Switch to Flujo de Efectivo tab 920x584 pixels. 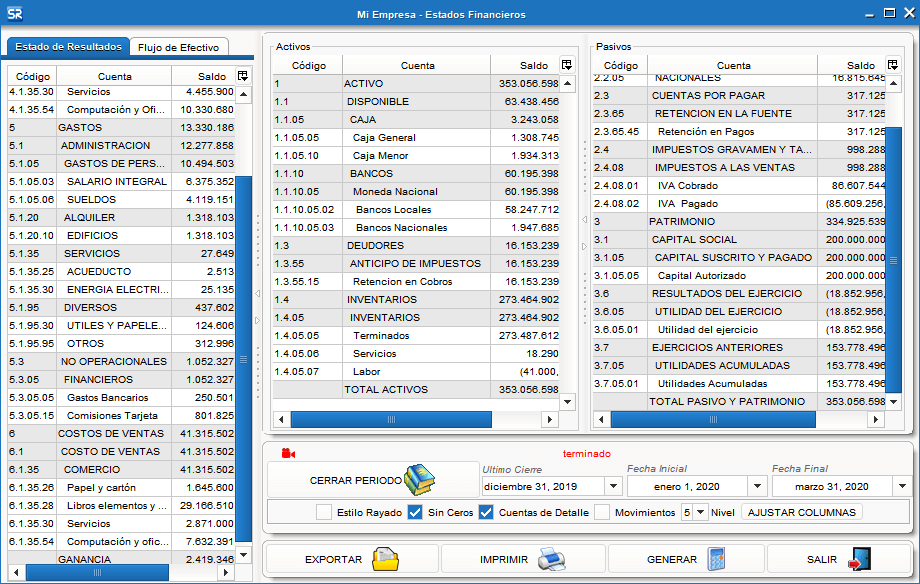pyautogui.click(x=178, y=47)
